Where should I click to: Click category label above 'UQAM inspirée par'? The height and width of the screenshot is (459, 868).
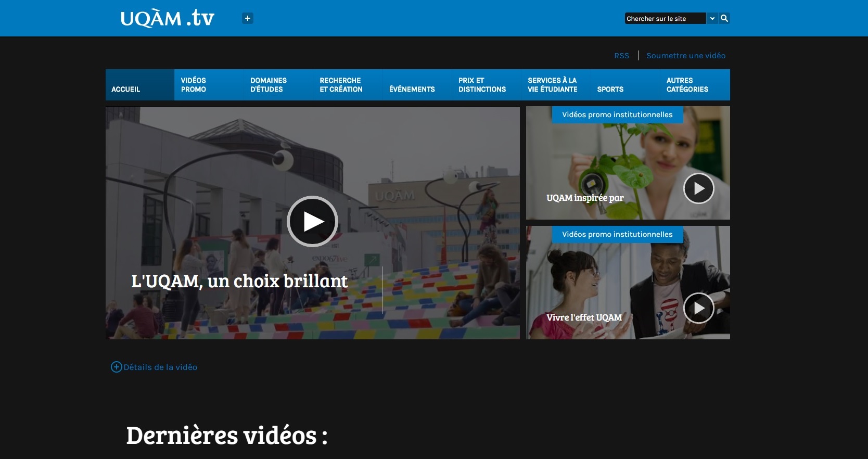pyautogui.click(x=617, y=114)
